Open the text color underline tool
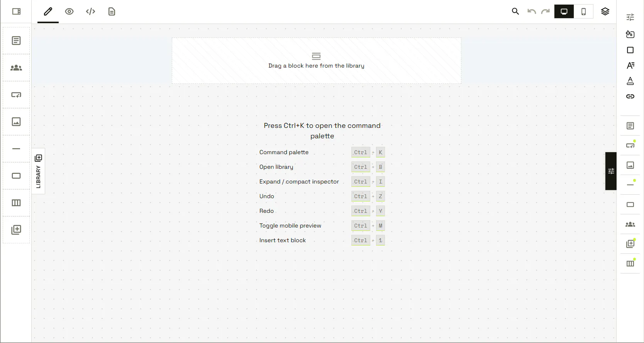The width and height of the screenshot is (644, 343). (x=630, y=81)
